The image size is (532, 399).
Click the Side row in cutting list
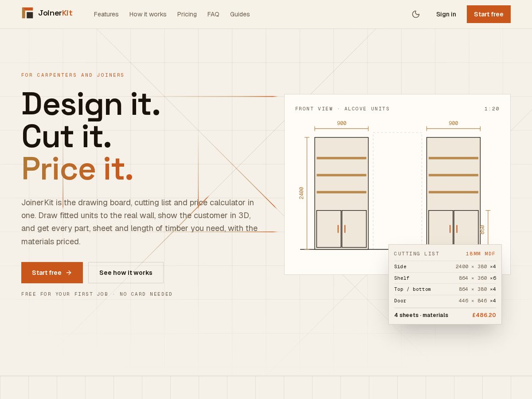coord(445,266)
